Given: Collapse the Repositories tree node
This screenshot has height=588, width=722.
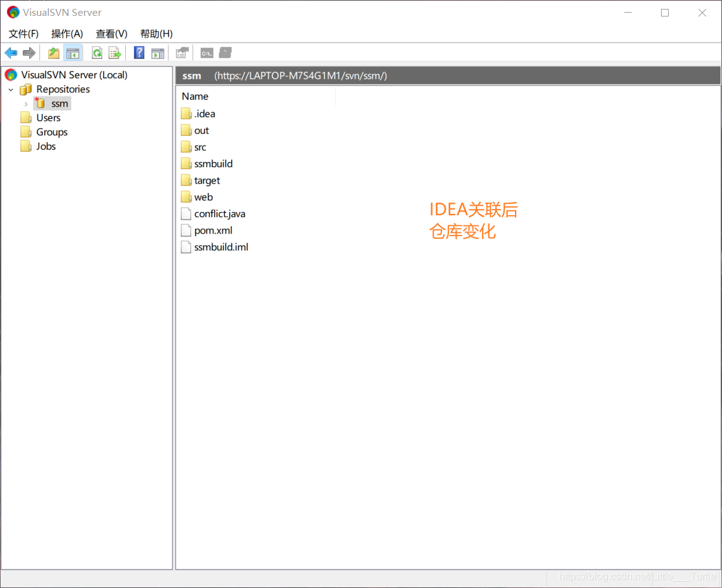Looking at the screenshot, I should [x=11, y=90].
